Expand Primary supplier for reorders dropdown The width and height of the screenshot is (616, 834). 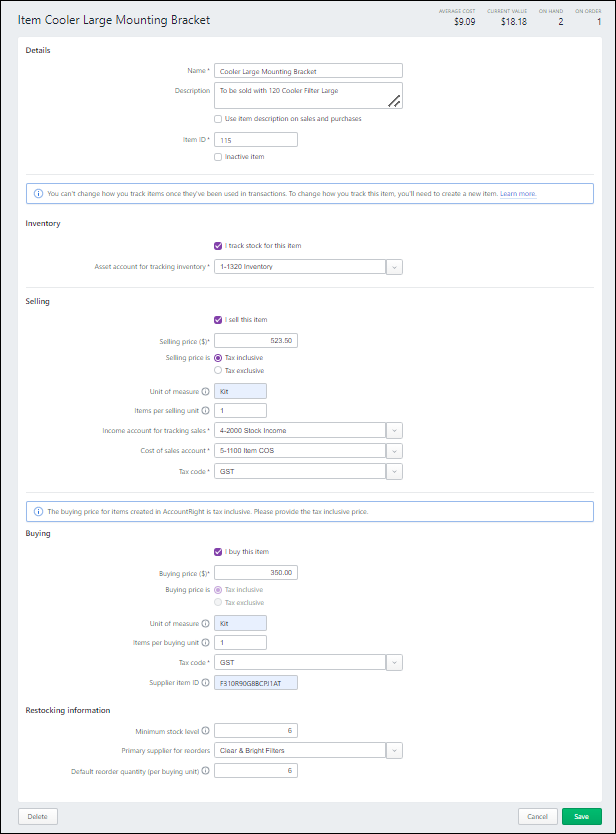click(x=394, y=751)
